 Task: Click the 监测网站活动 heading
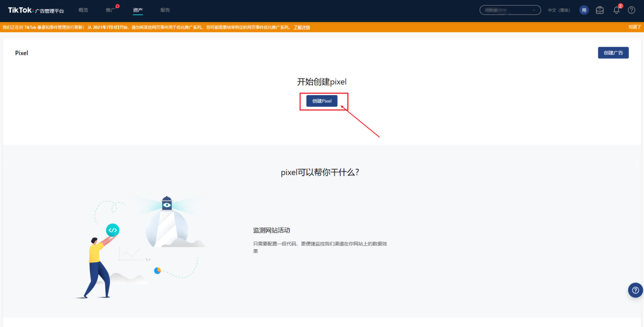pos(272,230)
